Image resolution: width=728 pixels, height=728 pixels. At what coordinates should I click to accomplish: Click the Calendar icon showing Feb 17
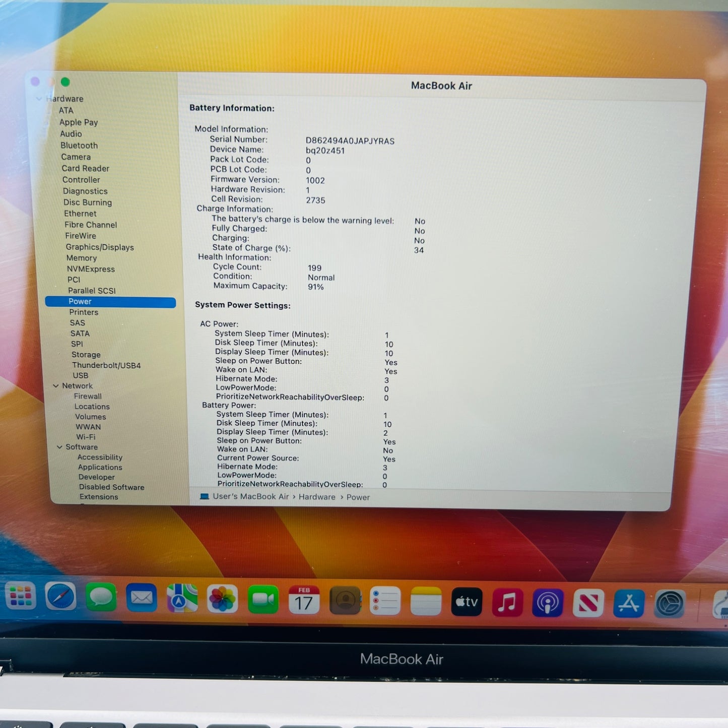coord(304,600)
